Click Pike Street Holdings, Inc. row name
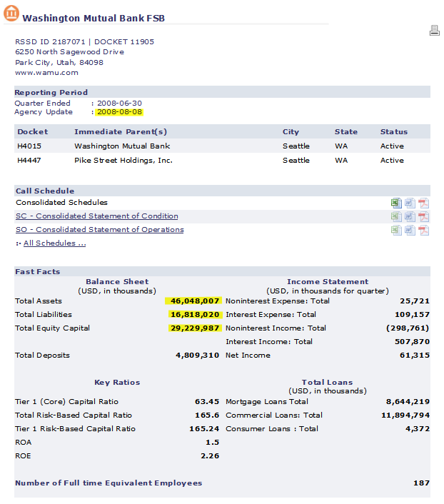The image size is (444, 504). tap(123, 160)
